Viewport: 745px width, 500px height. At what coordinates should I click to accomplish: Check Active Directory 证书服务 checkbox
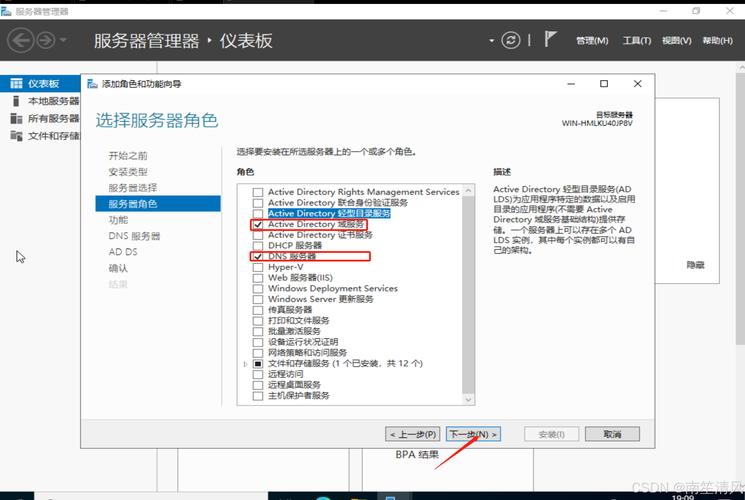[258, 235]
